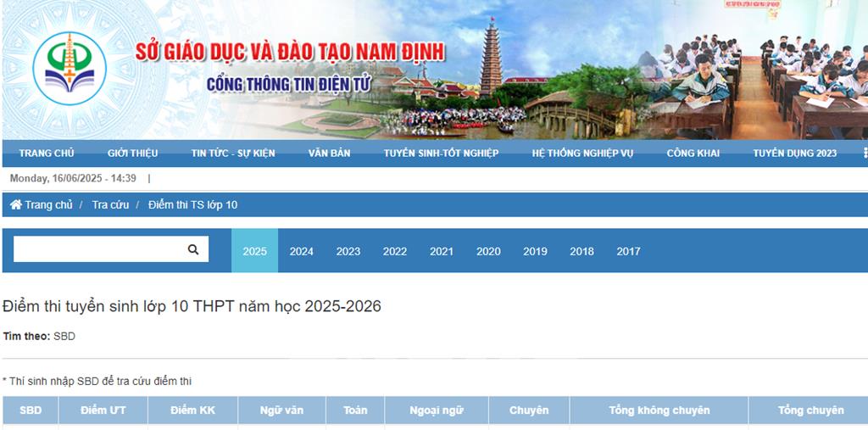868x430 pixels.
Task: Open TUYỂN SINH-TỐT NGHIỆP menu
Action: click(441, 154)
